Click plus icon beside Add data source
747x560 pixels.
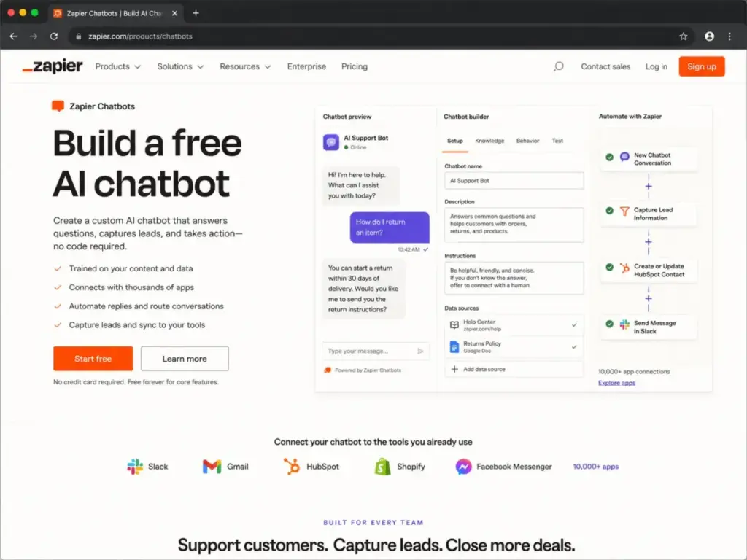(454, 369)
